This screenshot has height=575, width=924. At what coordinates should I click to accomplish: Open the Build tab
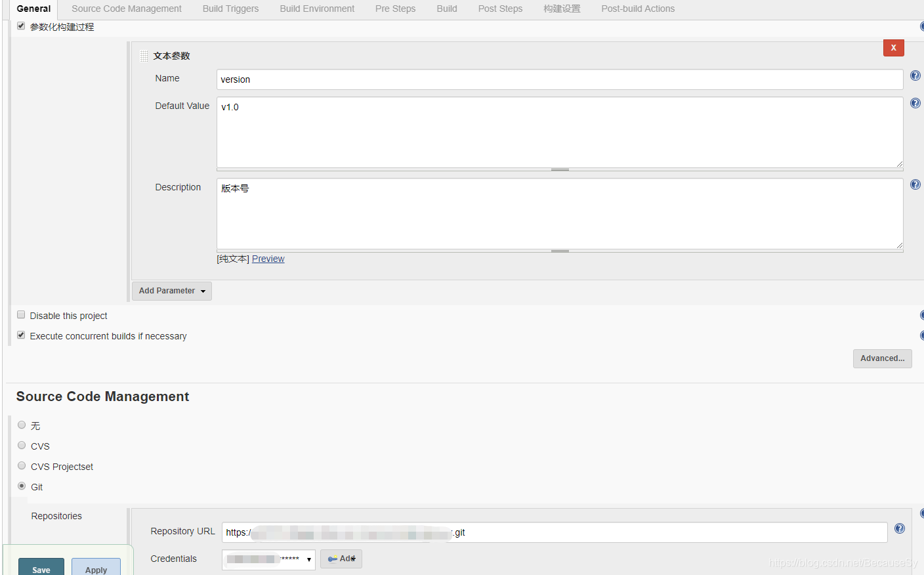(x=447, y=9)
